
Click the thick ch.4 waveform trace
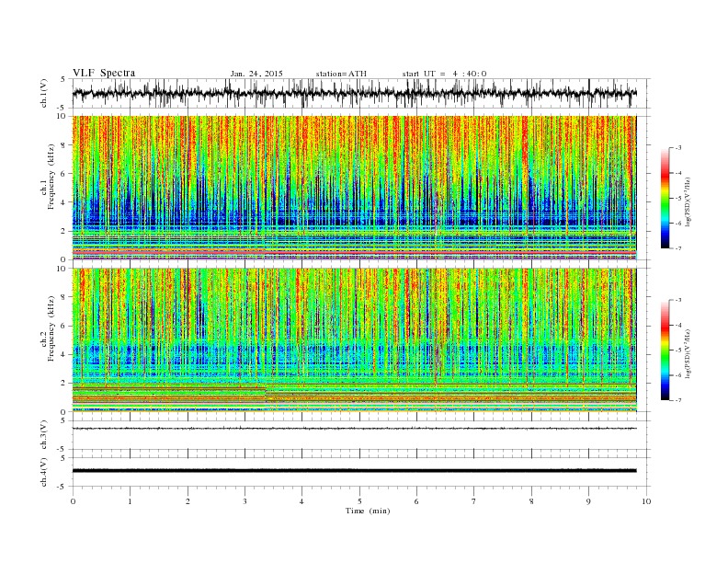(354, 471)
